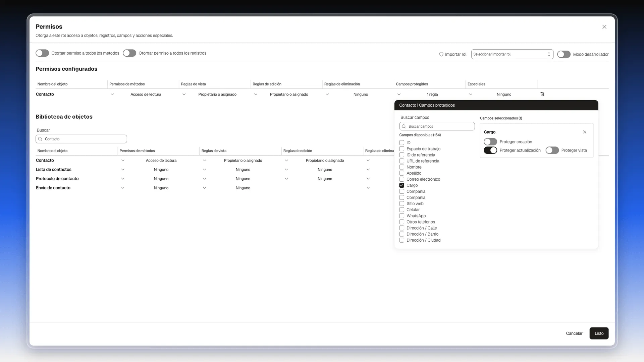
Task: Check the Correo electrónico checkbox
Action: click(401, 179)
